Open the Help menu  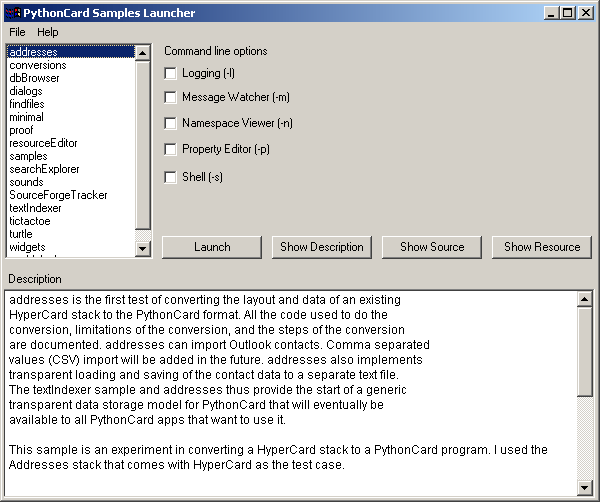click(48, 33)
